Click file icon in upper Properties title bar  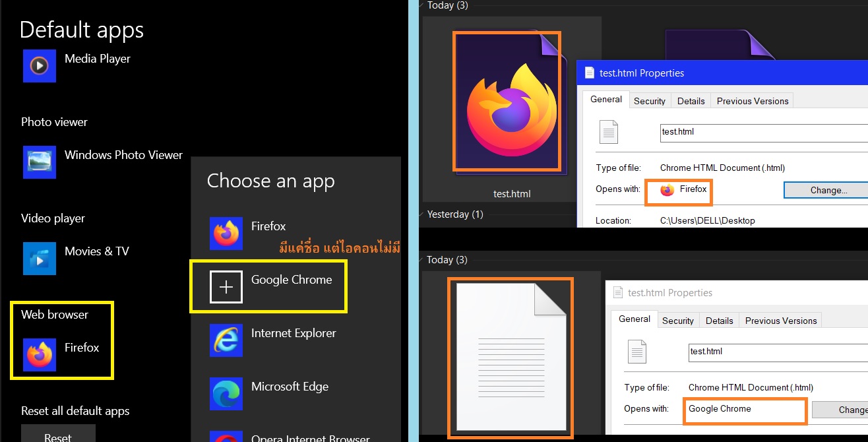(x=590, y=73)
